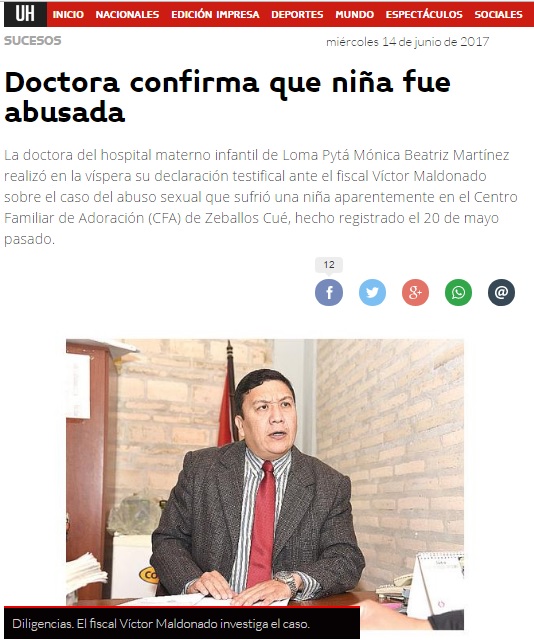534x640 pixels.
Task: Share the article on Facebook
Action: click(329, 292)
